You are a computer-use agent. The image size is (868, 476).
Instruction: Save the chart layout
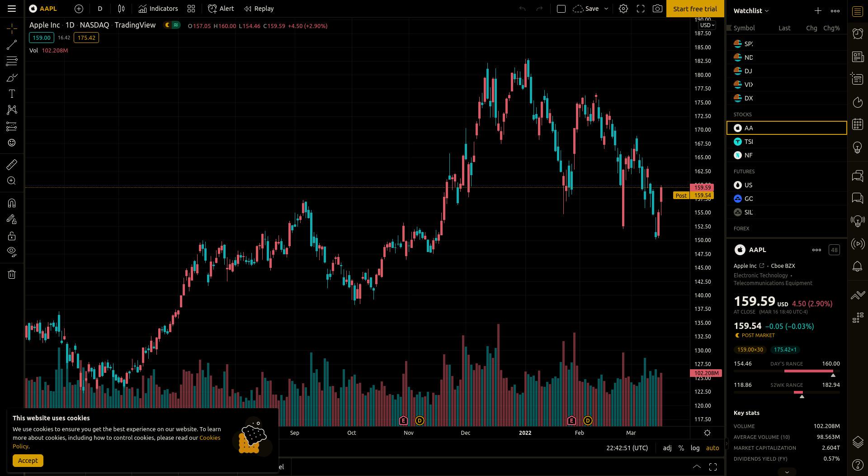586,9
